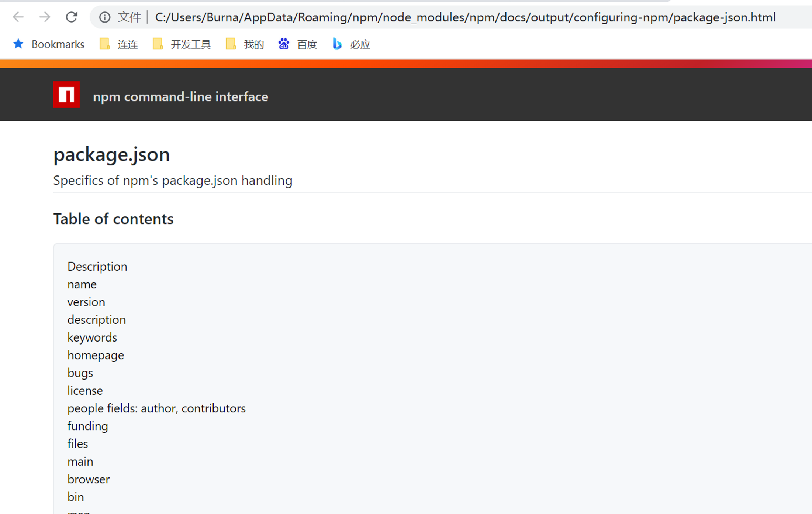Jump to the bin section
Screen dimensions: 812x514
pyautogui.click(x=76, y=497)
